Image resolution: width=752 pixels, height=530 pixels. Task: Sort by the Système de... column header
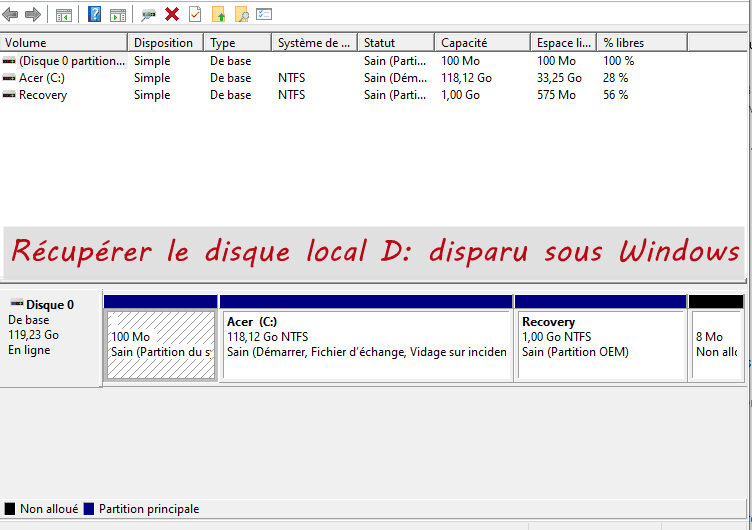click(x=314, y=43)
